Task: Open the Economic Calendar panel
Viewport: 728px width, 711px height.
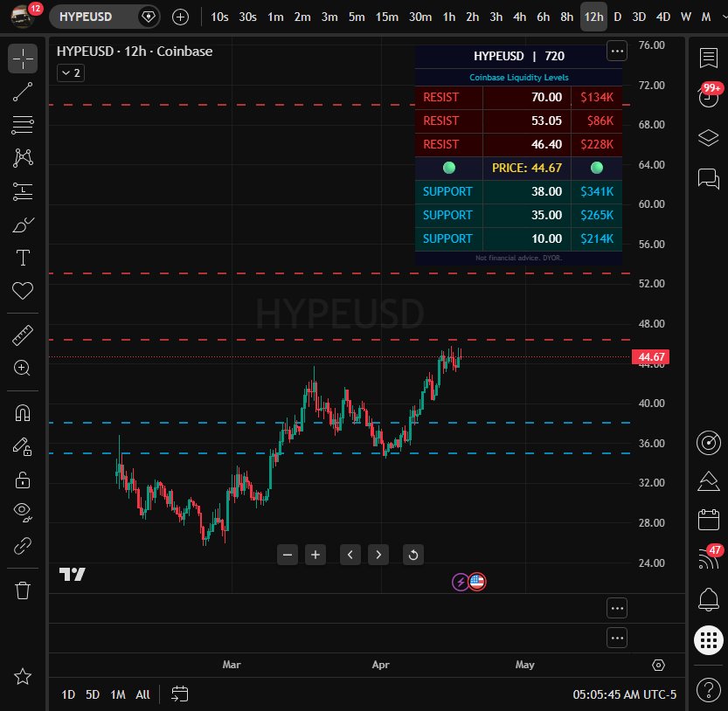Action: click(709, 517)
